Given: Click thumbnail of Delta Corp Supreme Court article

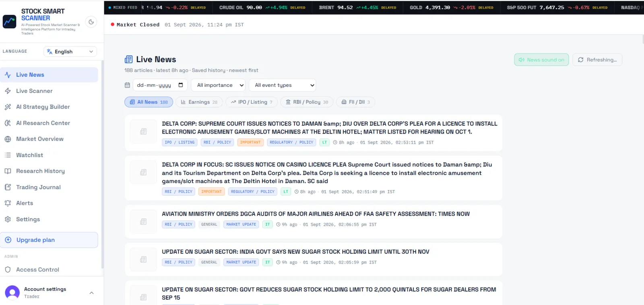Looking at the screenshot, I should pyautogui.click(x=143, y=132).
